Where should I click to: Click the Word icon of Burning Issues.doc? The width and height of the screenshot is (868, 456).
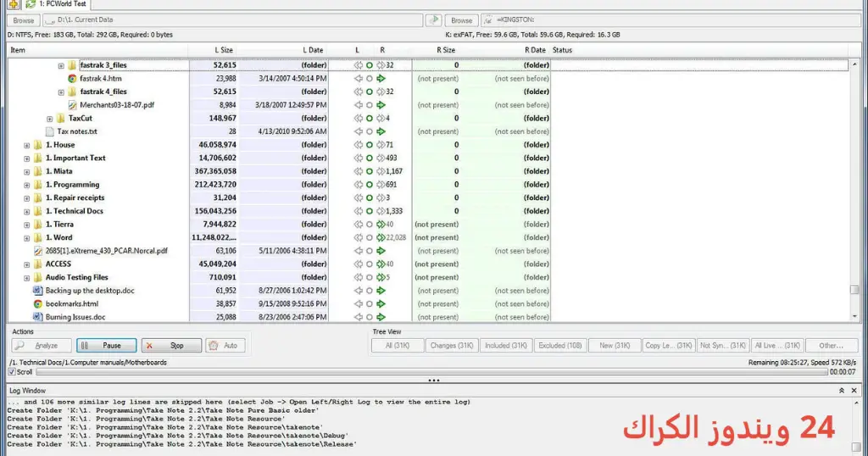37,317
